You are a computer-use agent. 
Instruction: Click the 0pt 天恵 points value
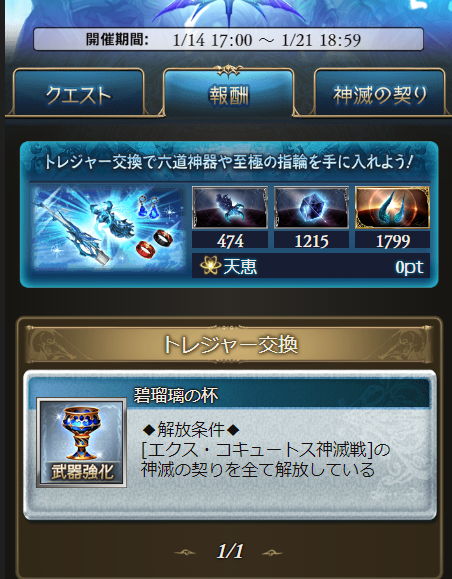[409, 267]
